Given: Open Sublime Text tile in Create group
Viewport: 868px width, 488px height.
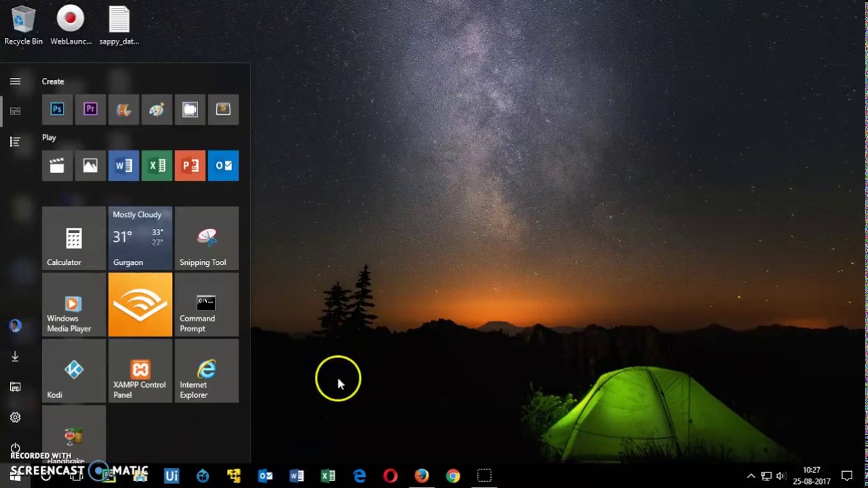Looking at the screenshot, I should pos(223,110).
